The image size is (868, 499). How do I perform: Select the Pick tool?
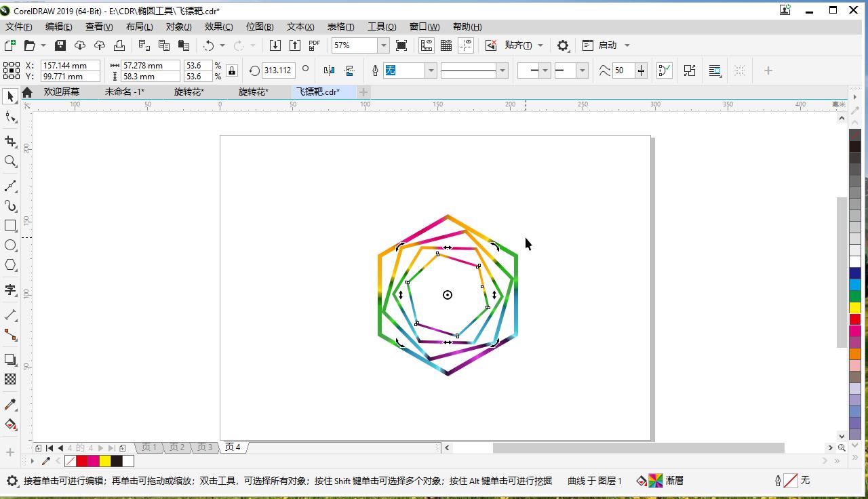9,96
